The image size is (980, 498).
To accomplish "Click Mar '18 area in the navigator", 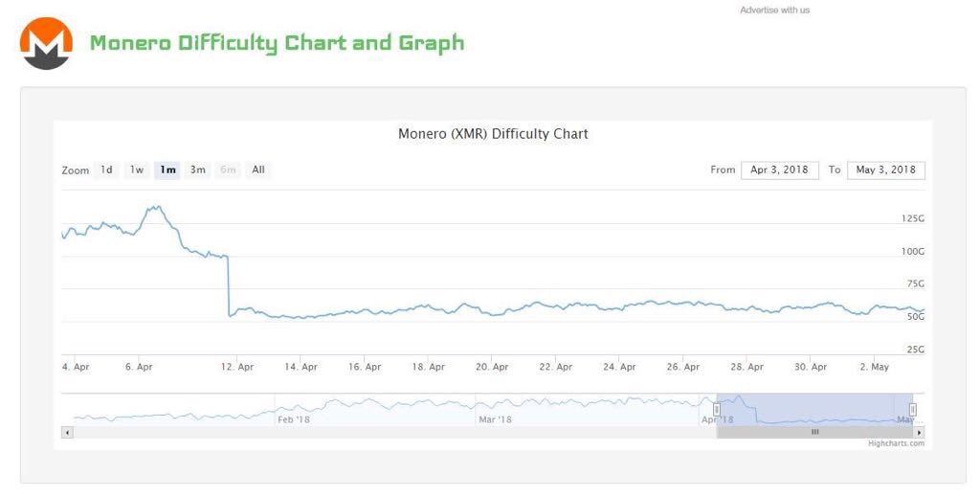I will pos(494,418).
